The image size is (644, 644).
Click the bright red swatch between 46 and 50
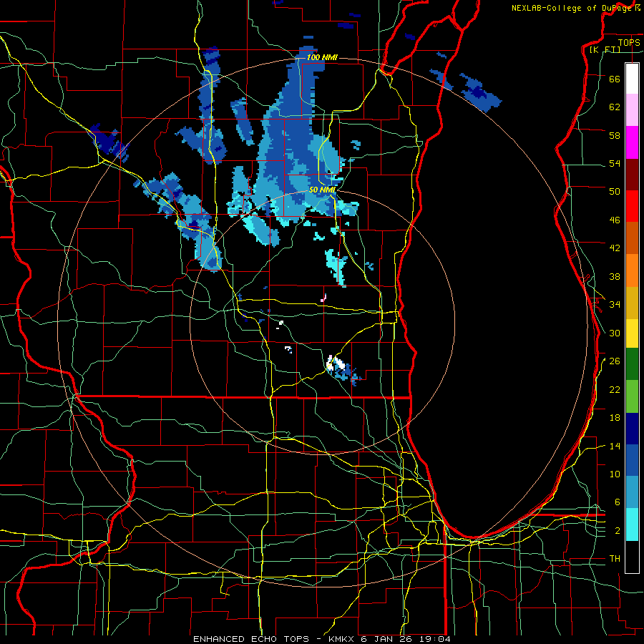click(632, 206)
